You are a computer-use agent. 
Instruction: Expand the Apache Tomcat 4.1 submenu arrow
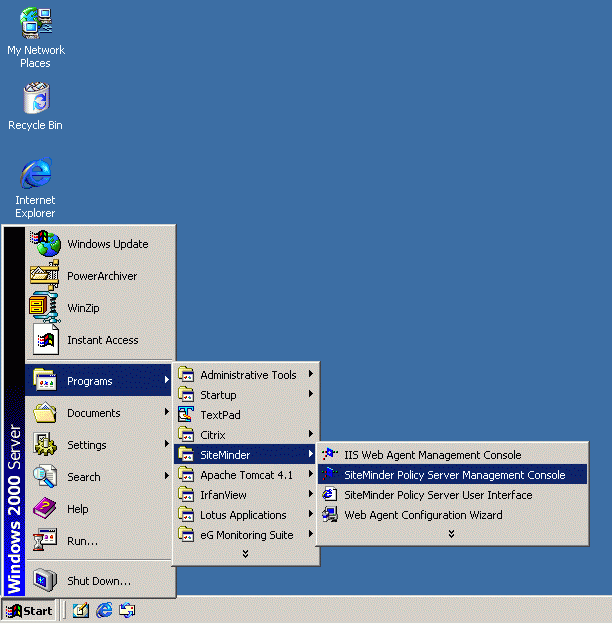pyautogui.click(x=311, y=474)
